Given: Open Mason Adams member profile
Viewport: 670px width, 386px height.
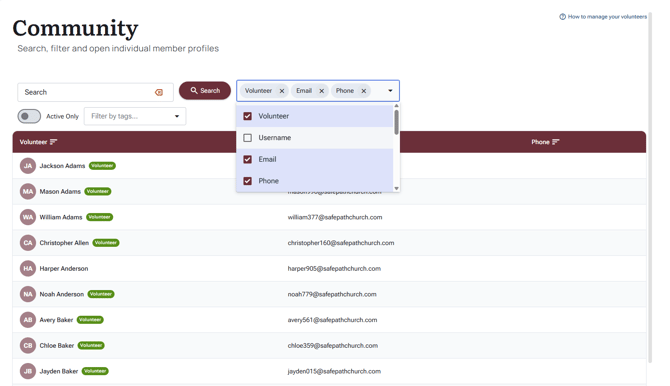Looking at the screenshot, I should pyautogui.click(x=60, y=192).
